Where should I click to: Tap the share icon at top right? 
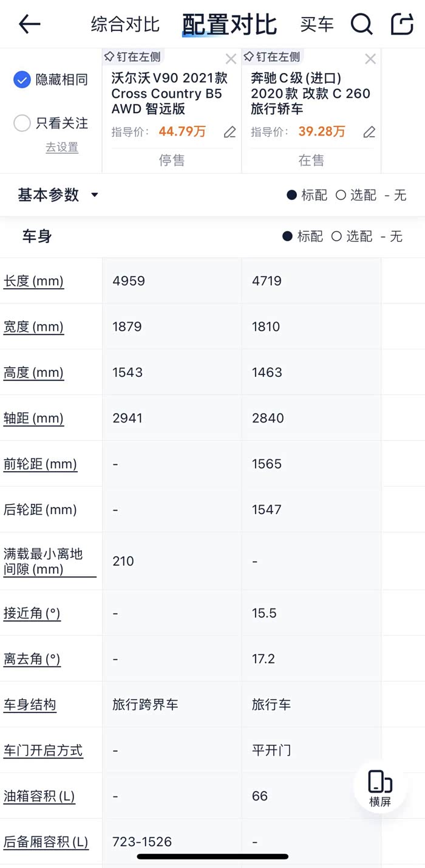coord(402,24)
